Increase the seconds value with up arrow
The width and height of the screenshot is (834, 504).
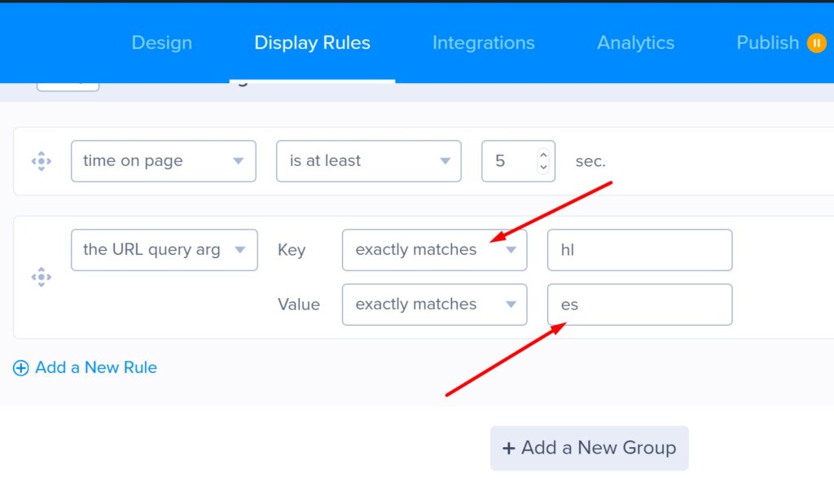click(x=543, y=154)
